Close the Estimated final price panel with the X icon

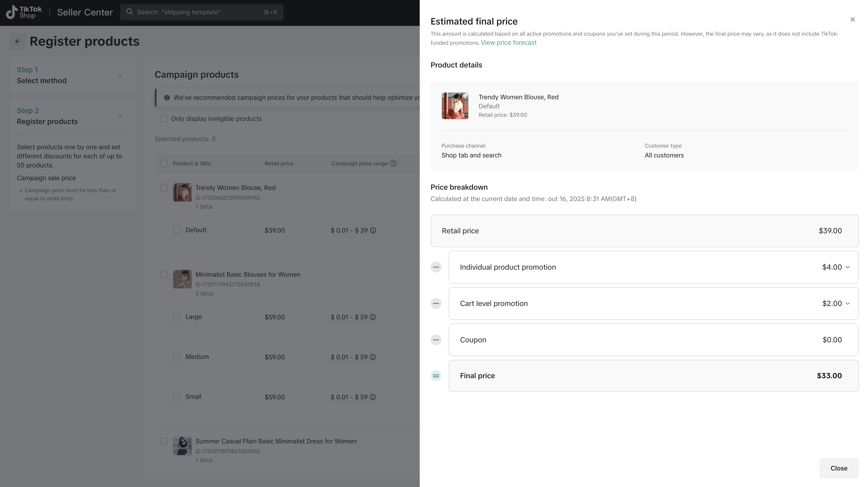coord(852,20)
